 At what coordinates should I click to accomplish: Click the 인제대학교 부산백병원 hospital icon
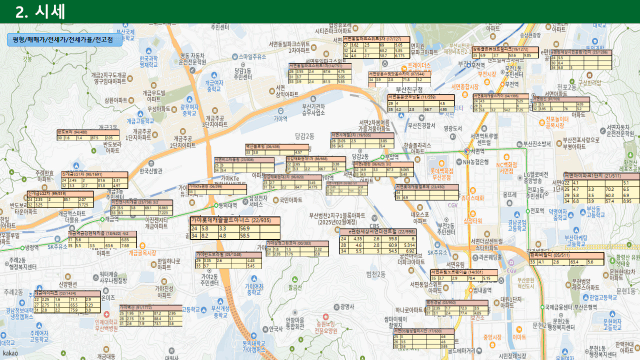coord(107,315)
